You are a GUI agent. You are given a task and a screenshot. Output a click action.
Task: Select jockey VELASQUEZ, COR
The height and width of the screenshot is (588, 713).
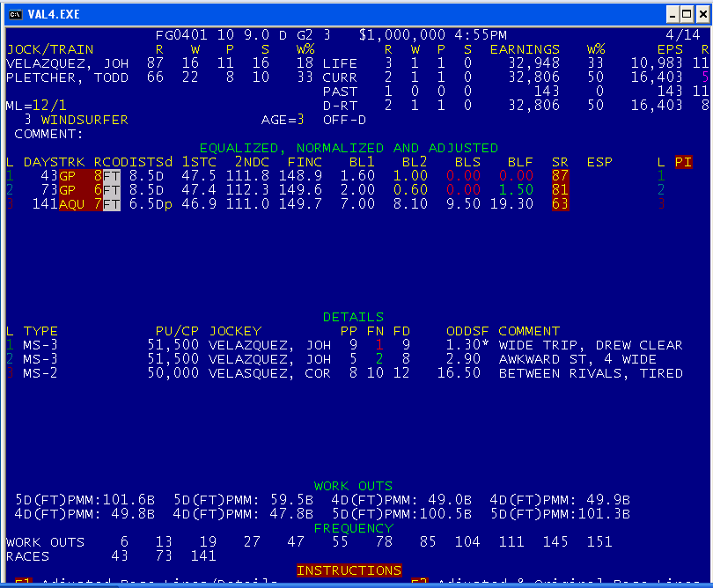point(269,373)
